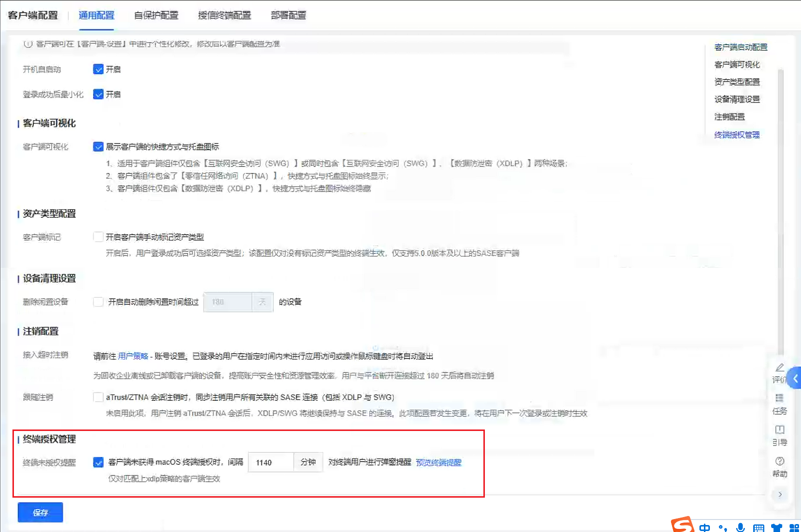This screenshot has width=801, height=532.
Task: Expand the blue side drawer chevron
Action: pos(796,379)
